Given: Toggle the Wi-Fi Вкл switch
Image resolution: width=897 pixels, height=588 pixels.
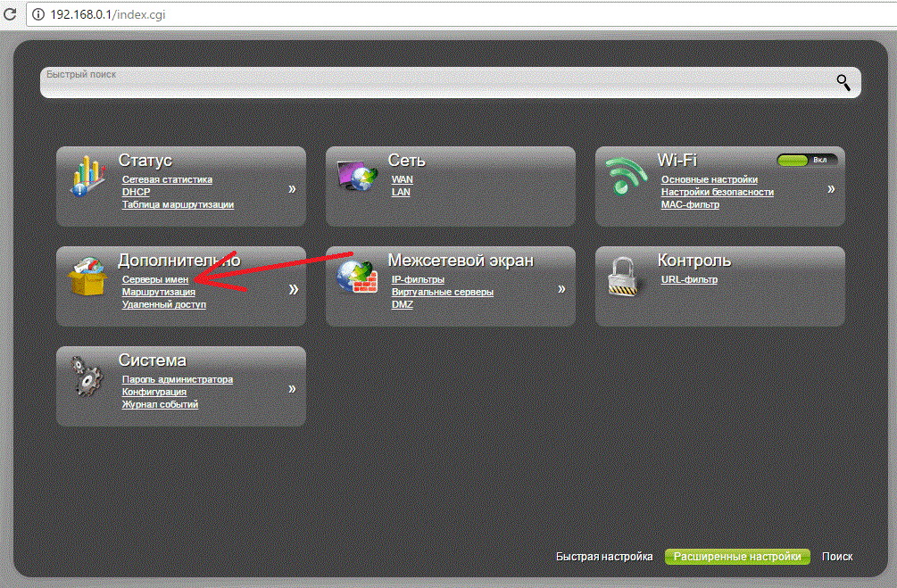Looking at the screenshot, I should tap(807, 160).
